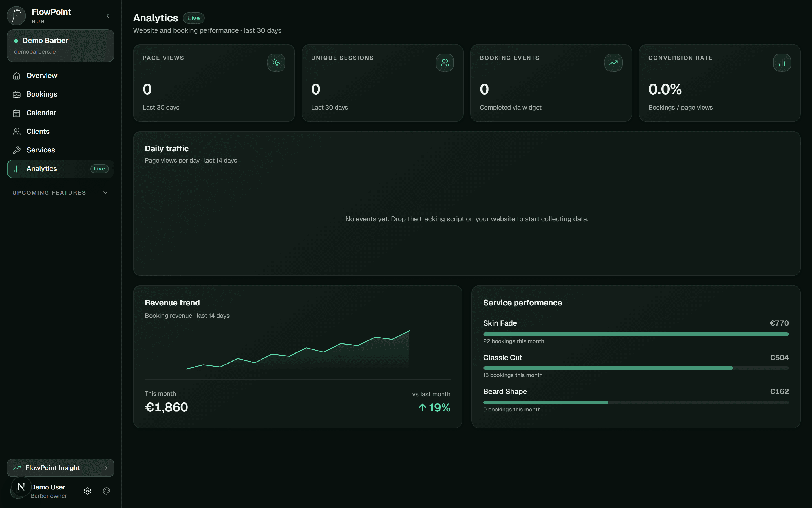Click 'Bookings / page views' text
Image resolution: width=812 pixels, height=508 pixels.
(x=680, y=108)
